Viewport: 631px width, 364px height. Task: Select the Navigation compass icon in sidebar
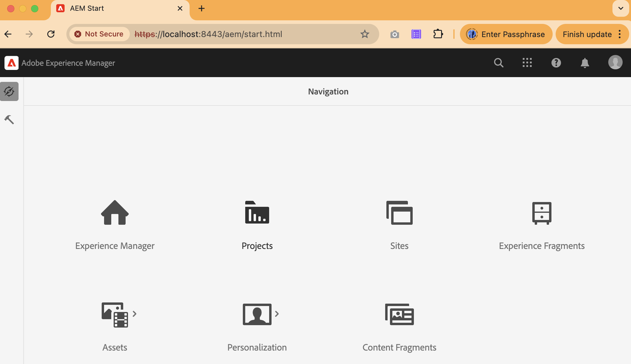[x=9, y=91]
